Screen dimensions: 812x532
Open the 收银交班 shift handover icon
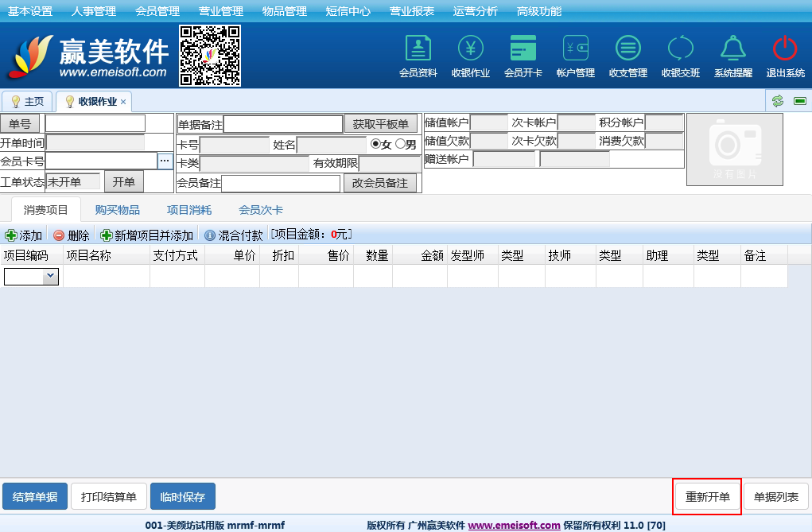pyautogui.click(x=680, y=49)
